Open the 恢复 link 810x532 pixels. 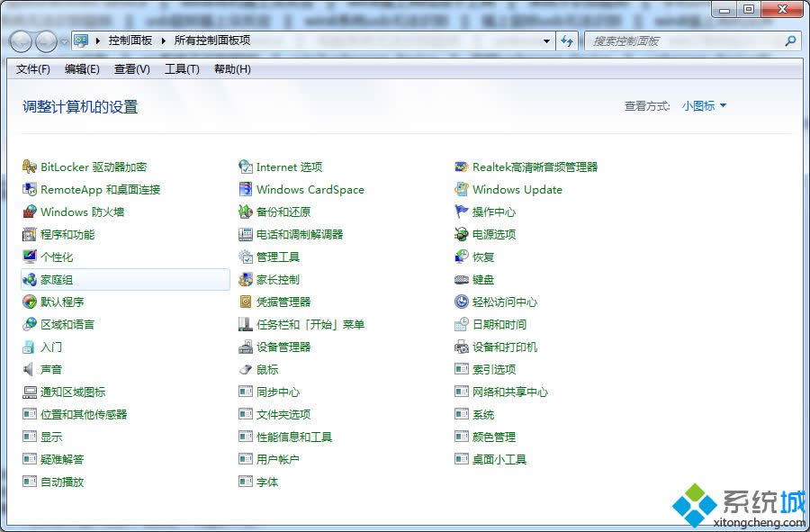(x=483, y=257)
